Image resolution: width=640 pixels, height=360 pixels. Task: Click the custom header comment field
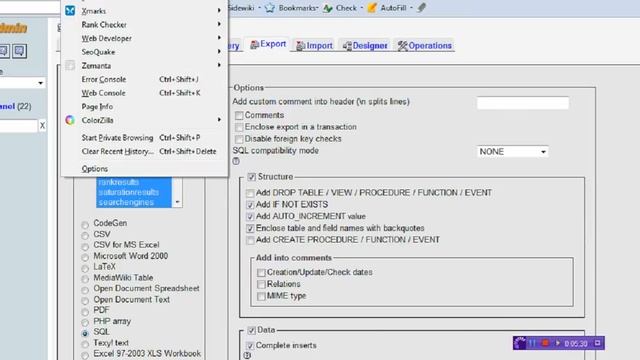pyautogui.click(x=522, y=103)
